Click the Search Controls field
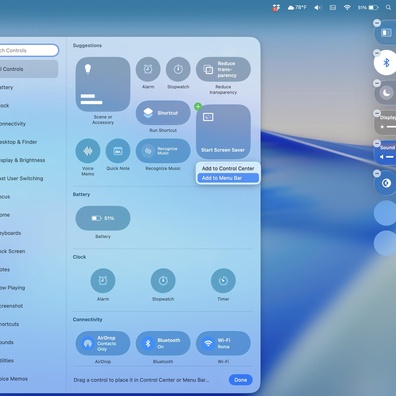 pos(28,50)
